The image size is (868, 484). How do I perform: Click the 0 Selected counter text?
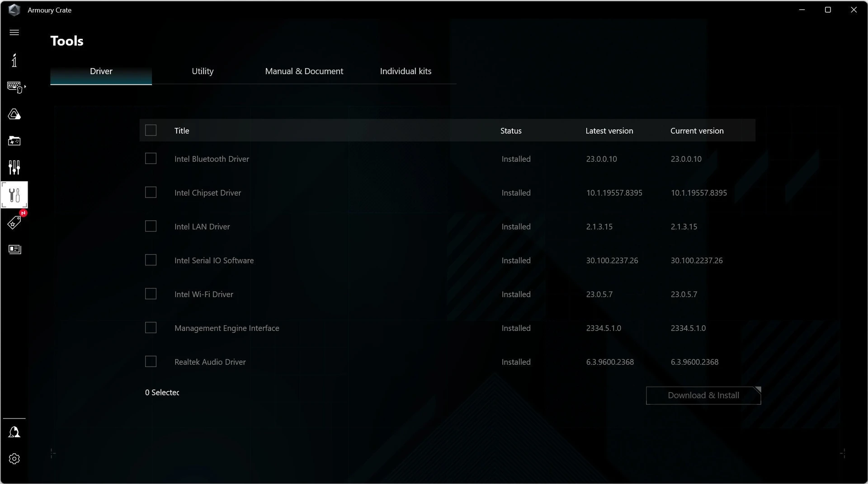coord(162,393)
